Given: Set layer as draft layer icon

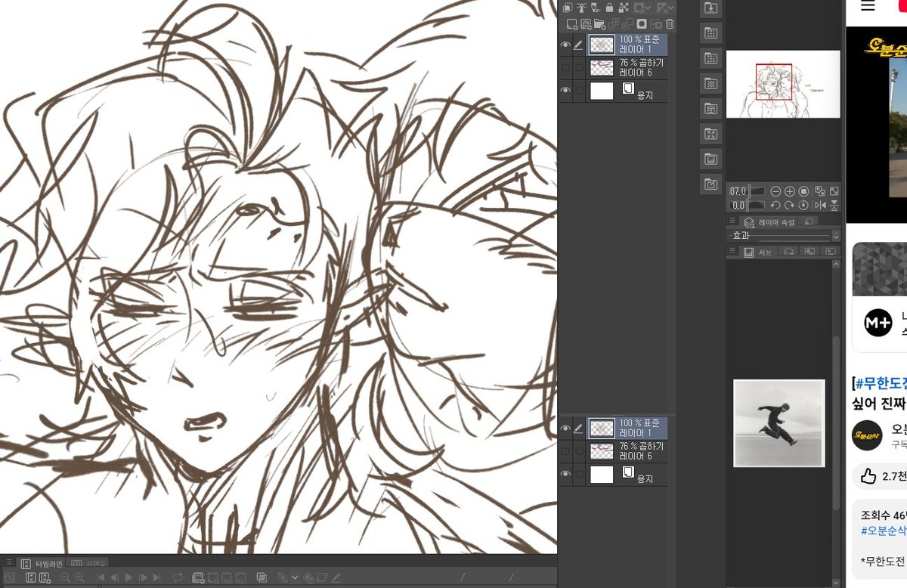Looking at the screenshot, I should click(x=595, y=8).
